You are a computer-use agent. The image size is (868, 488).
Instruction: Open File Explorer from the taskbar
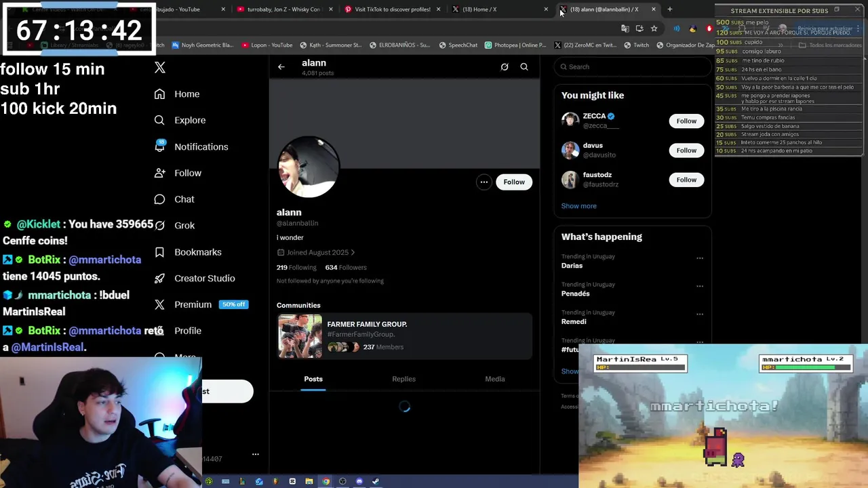309,481
